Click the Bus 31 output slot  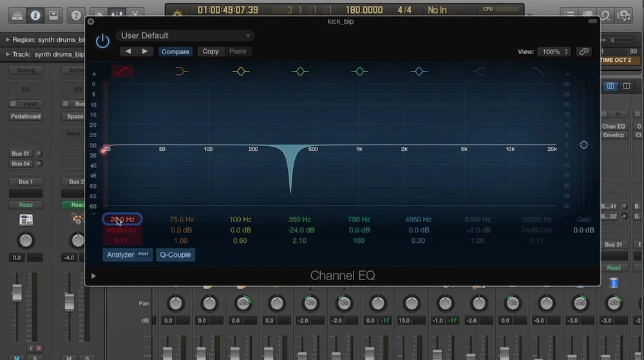point(613,245)
